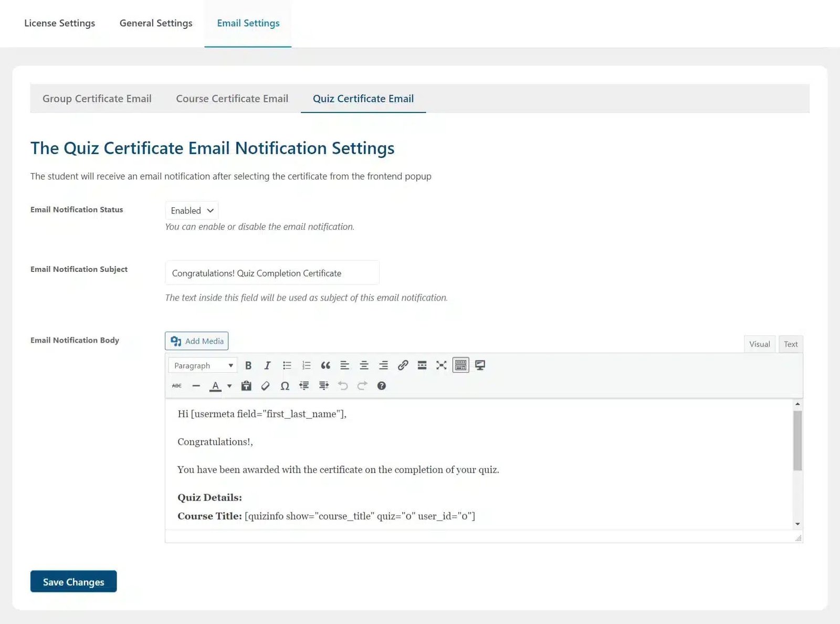Click the 'Quiz Details:' heading in editor
840x624 pixels.
pyautogui.click(x=209, y=498)
